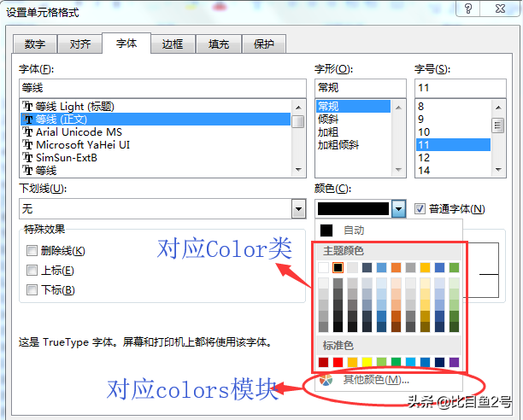This screenshot has width=523, height=420.
Task: Choose the 自动 color option
Action: (389, 230)
